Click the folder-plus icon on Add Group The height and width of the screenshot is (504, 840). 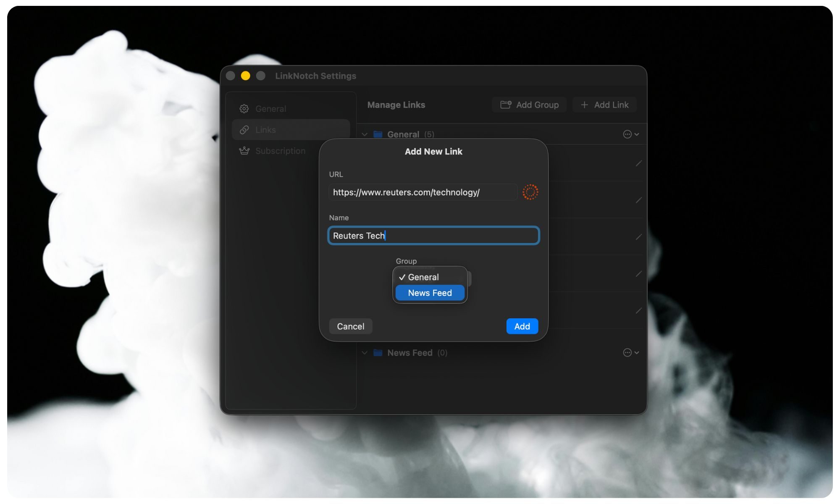(x=506, y=105)
